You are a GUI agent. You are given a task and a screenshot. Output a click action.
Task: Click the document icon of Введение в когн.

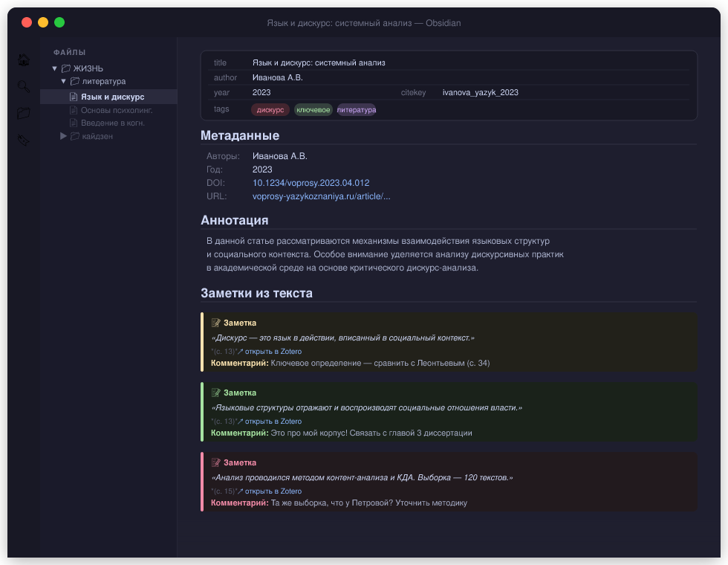tap(74, 123)
